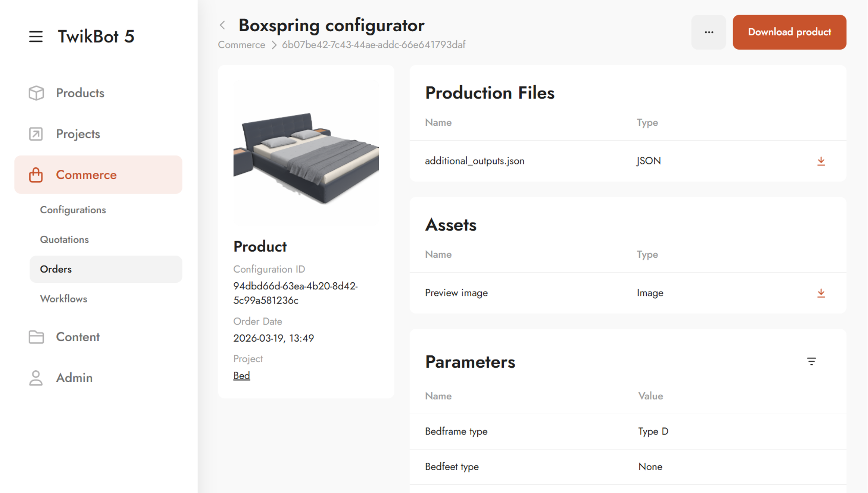The height and width of the screenshot is (493, 868).
Task: Open the Parameters filter icon
Action: point(811,361)
